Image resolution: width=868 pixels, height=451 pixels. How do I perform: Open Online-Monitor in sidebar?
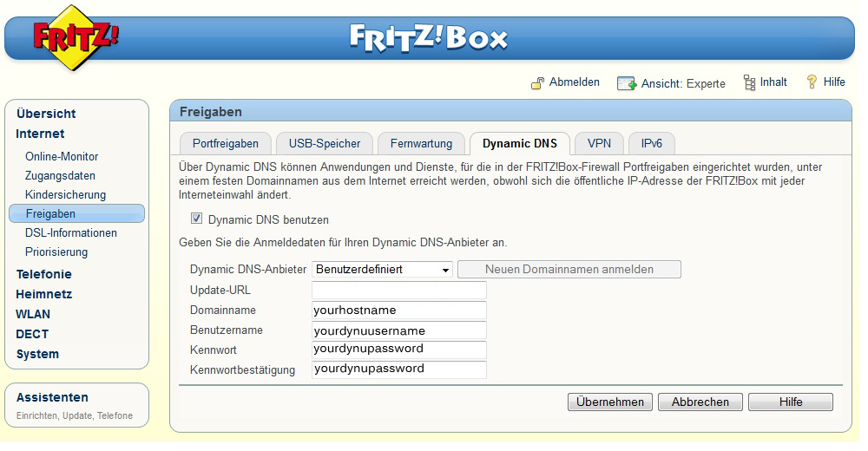62,157
